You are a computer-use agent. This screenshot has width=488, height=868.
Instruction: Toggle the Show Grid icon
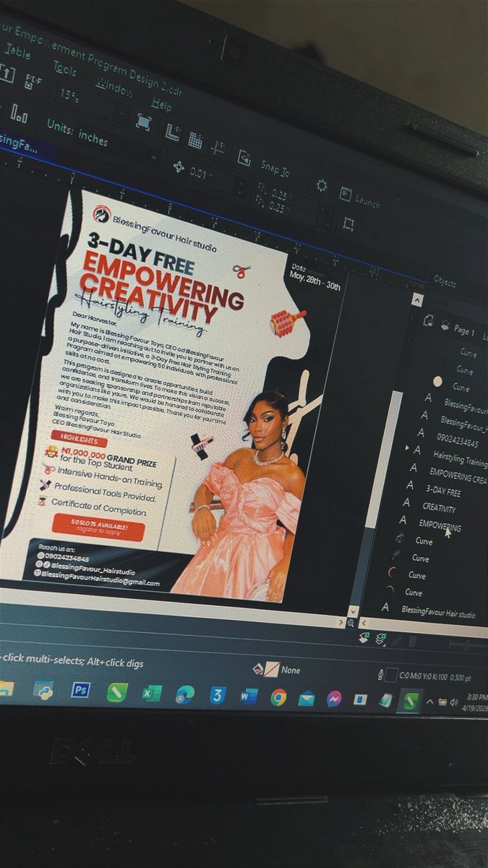195,140
